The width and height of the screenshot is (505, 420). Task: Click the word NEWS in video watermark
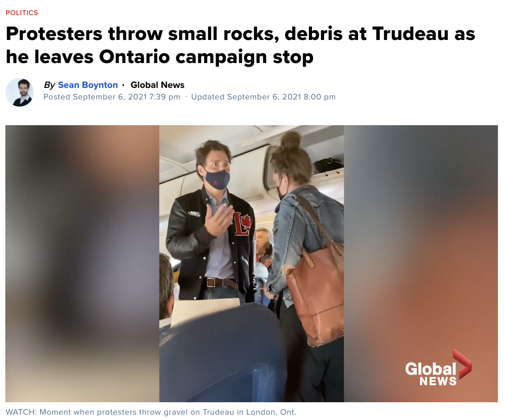pos(438,381)
